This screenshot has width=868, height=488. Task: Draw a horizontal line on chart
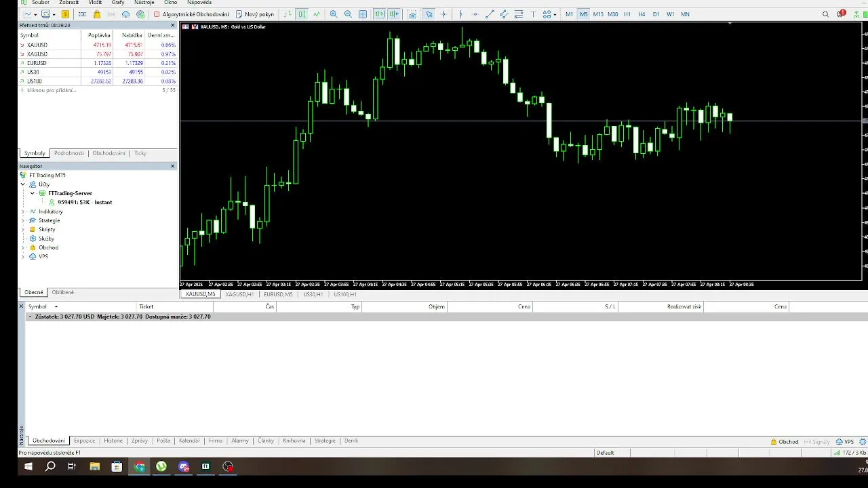[475, 14]
